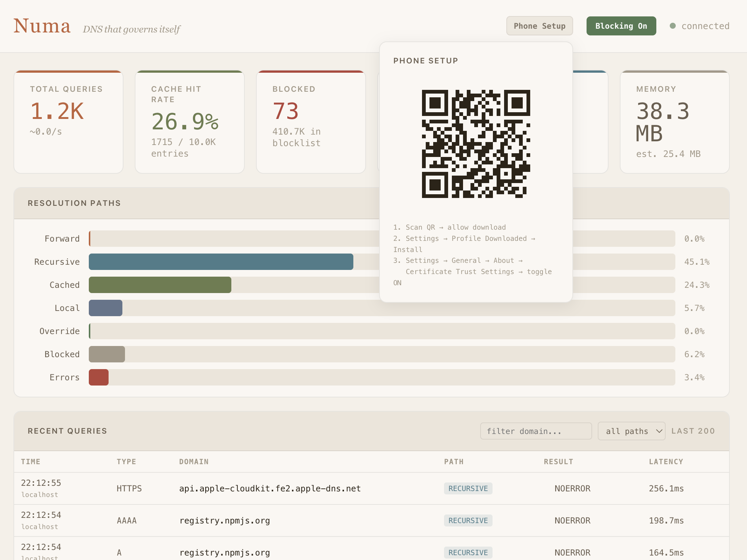Click the Blocked stat card showing 73
Screen dimensions: 747x560
tap(311, 122)
